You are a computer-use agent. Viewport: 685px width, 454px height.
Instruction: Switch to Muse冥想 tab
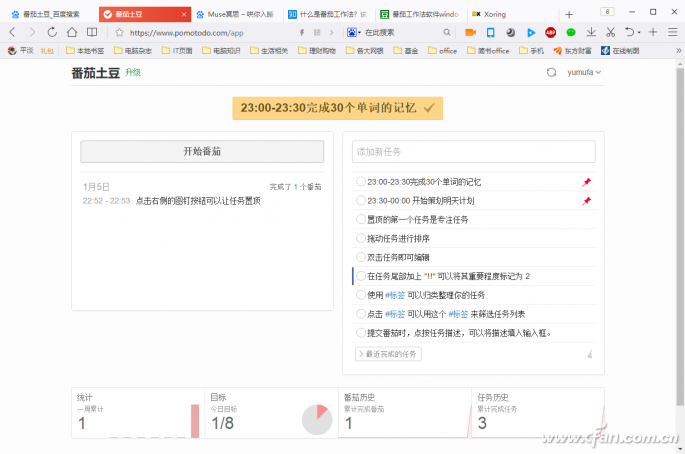pyautogui.click(x=235, y=14)
